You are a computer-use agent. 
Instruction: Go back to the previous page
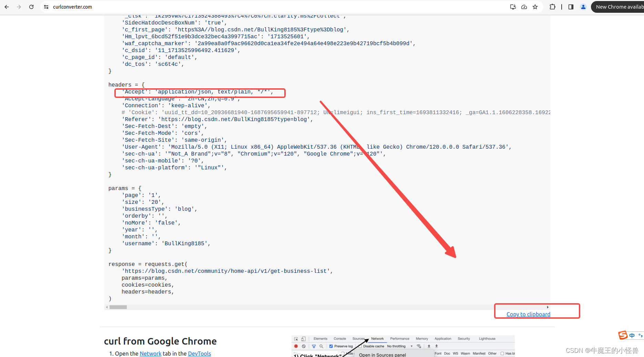coord(7,7)
